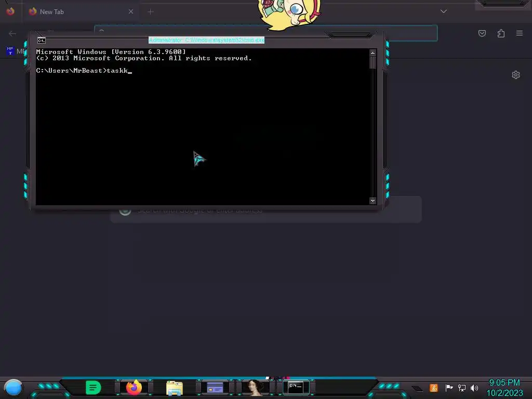Click the Command Prompt title bar text

[x=206, y=40]
